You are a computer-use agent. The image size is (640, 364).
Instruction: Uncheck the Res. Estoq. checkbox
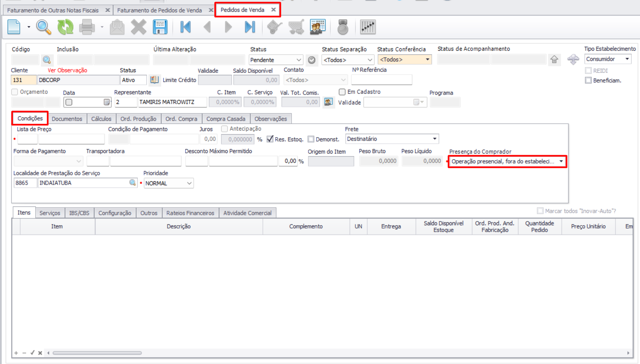click(x=270, y=139)
